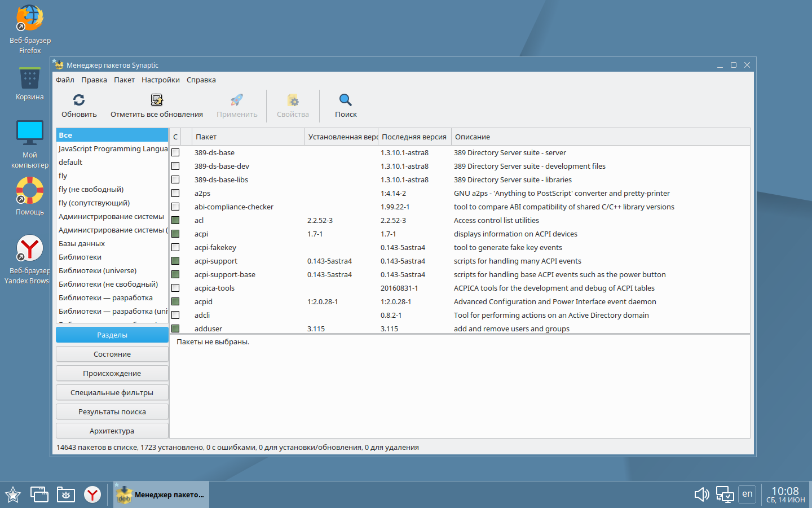Open the star start menu in taskbar

pos(12,495)
